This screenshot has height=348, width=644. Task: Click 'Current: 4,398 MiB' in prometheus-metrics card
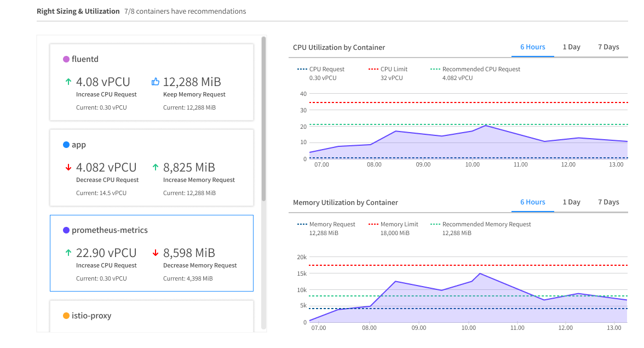coord(188,278)
